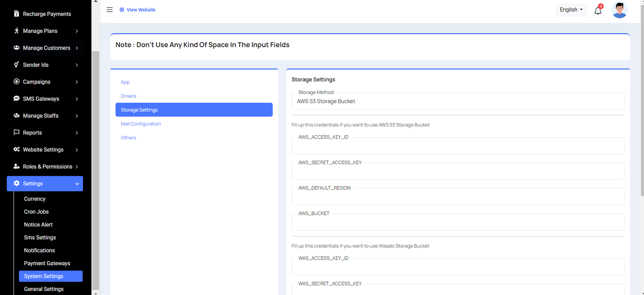Screen dimensions: 644x295
Task: Focus the AWS_ACCESS_KEY_ID input field
Action: pos(458,146)
